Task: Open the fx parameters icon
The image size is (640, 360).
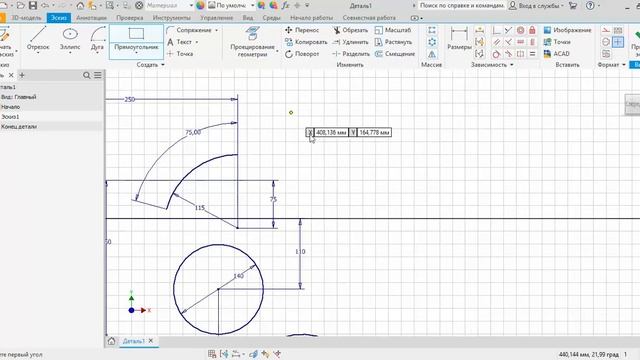Action: tap(285, 6)
